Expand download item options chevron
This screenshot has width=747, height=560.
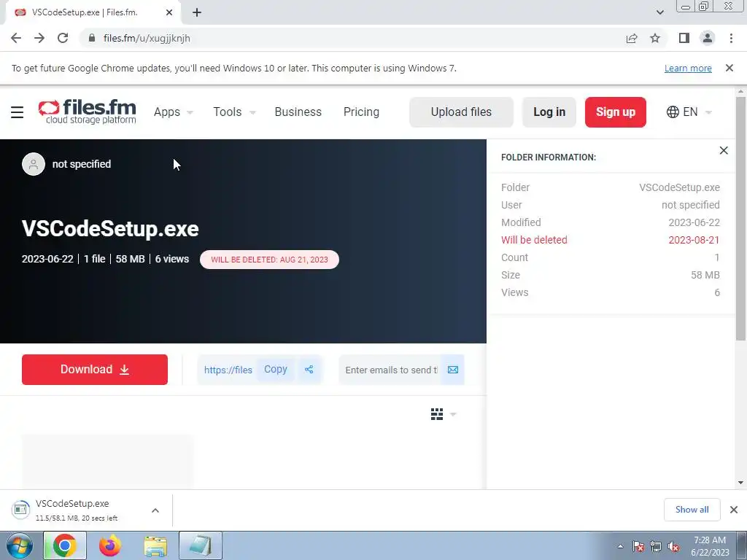coord(155,510)
